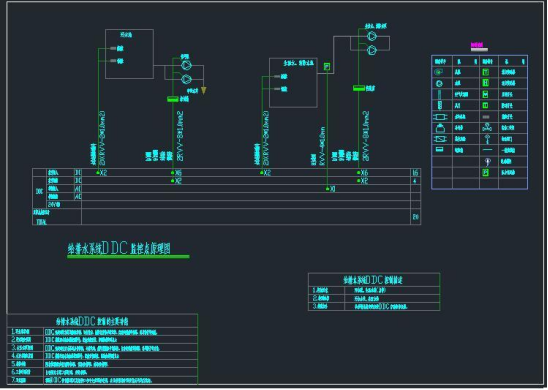This screenshot has width=548, height=390.
Task: Click the green underline beneath the drawing title
Action: coord(128,257)
